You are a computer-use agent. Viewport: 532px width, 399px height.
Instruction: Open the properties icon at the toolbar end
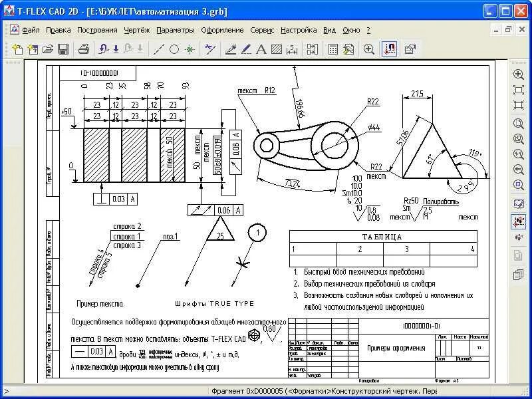(x=410, y=49)
